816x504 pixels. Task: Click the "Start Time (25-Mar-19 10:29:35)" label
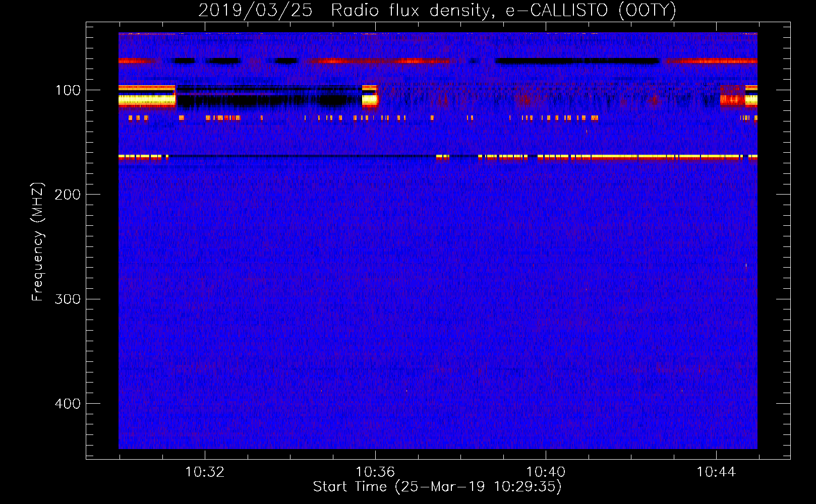[437, 487]
